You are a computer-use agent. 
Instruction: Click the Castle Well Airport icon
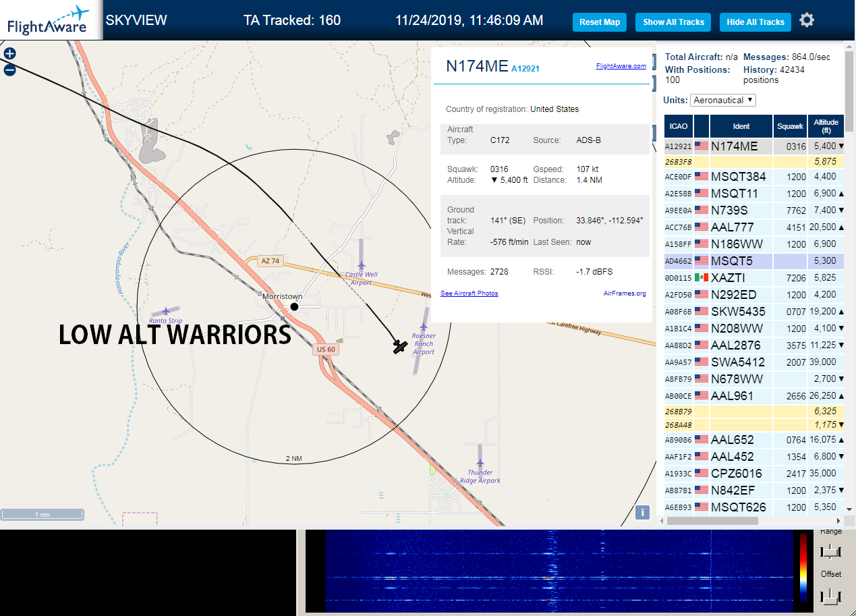362,265
